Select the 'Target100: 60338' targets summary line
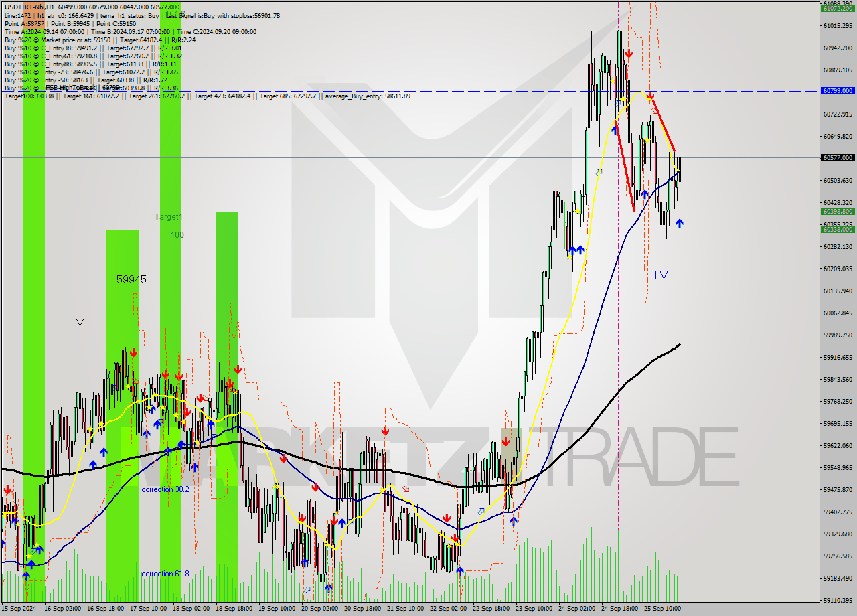 point(207,96)
